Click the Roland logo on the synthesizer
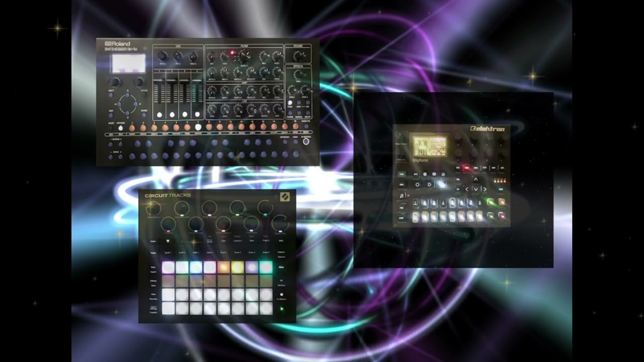Image resolution: width=644 pixels, height=362 pixels. tap(117, 44)
